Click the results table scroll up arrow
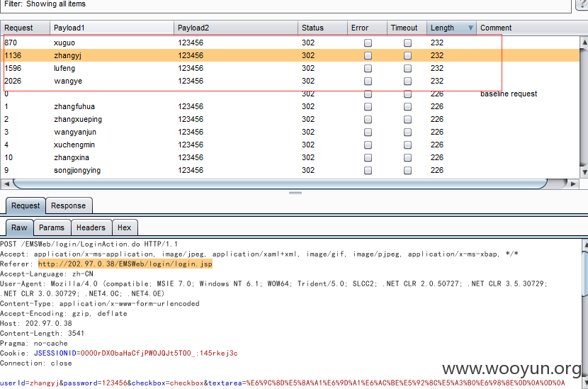The width and height of the screenshot is (588, 389). pos(584,42)
